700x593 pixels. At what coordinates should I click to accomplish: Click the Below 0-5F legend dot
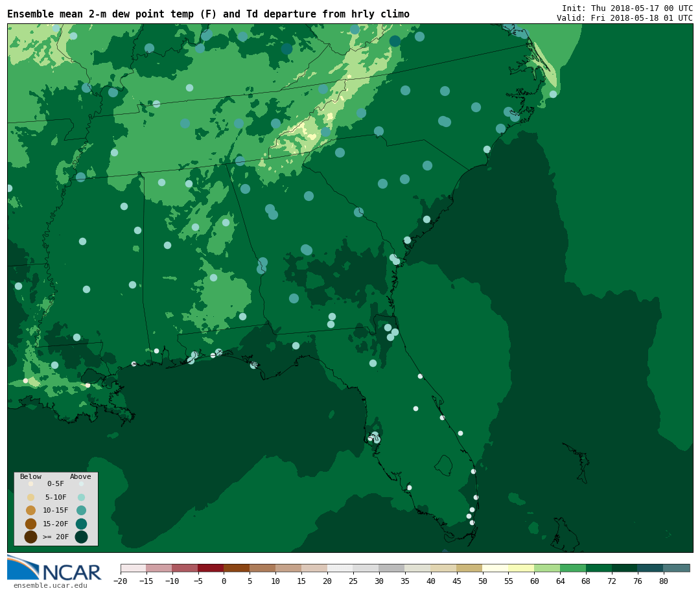click(x=31, y=483)
